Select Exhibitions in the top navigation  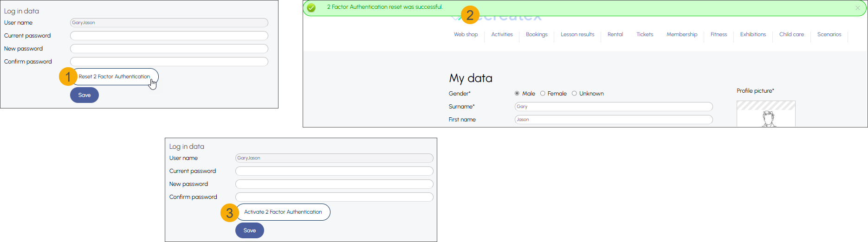point(753,34)
